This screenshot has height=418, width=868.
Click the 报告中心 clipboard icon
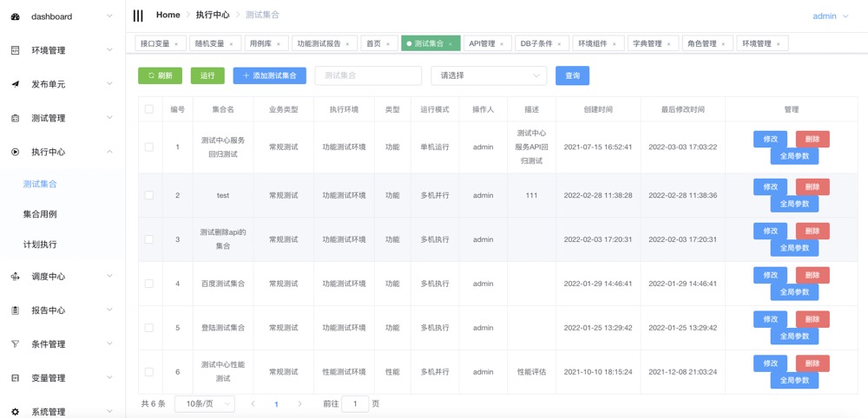(x=16, y=310)
